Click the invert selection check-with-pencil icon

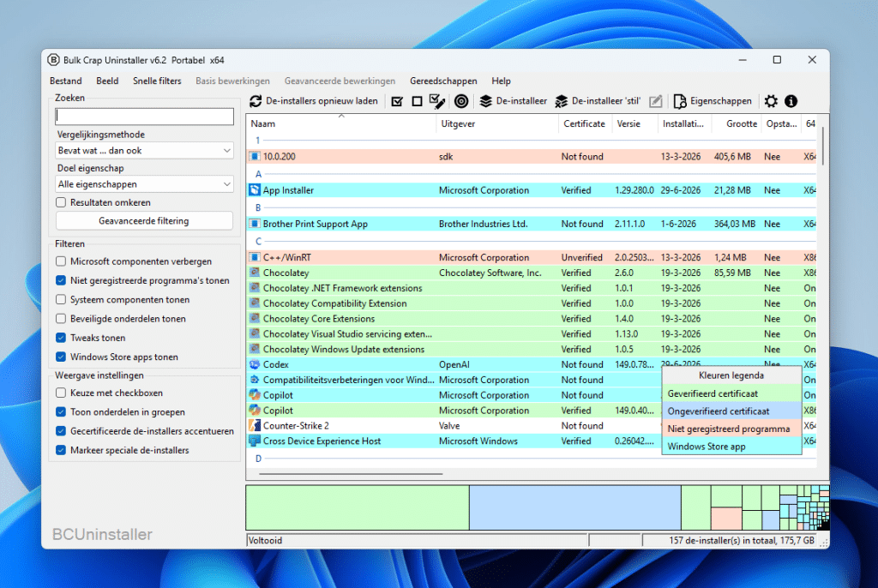(436, 101)
